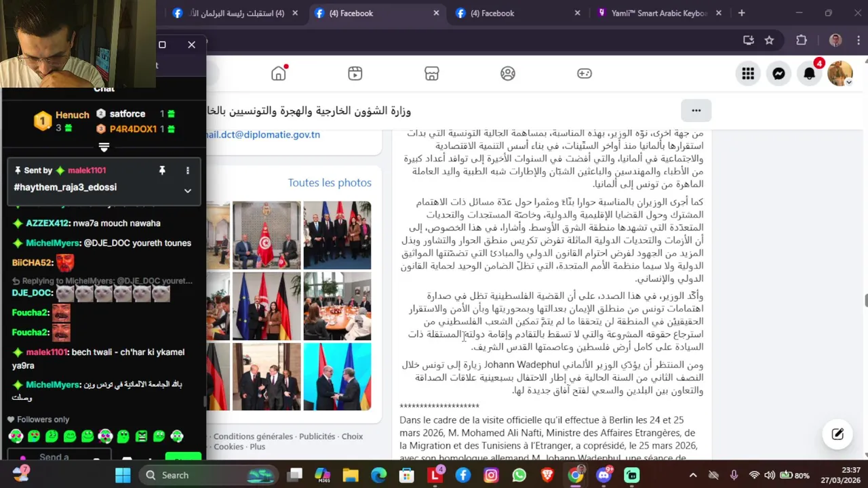Click 'Plus' footer link

click(x=257, y=447)
